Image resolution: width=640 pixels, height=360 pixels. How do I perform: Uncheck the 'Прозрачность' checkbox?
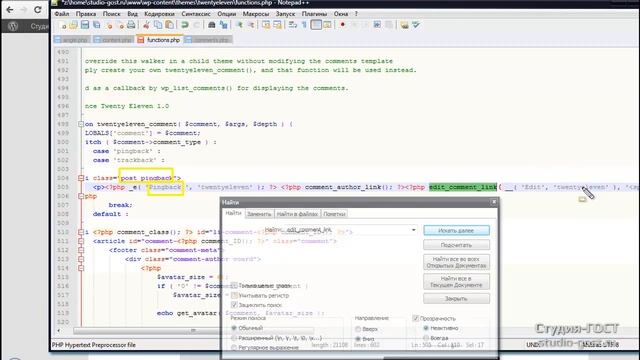tap(416, 318)
